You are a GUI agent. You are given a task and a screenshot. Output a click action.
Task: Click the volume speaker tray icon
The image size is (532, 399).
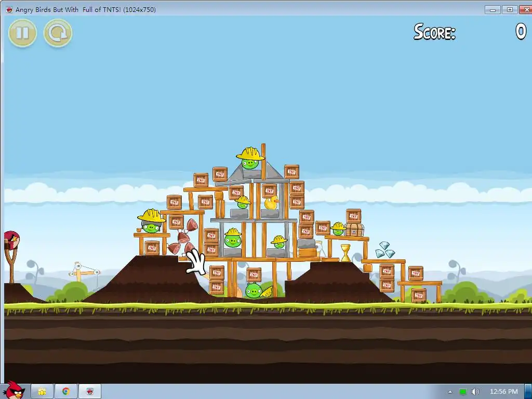click(x=475, y=392)
